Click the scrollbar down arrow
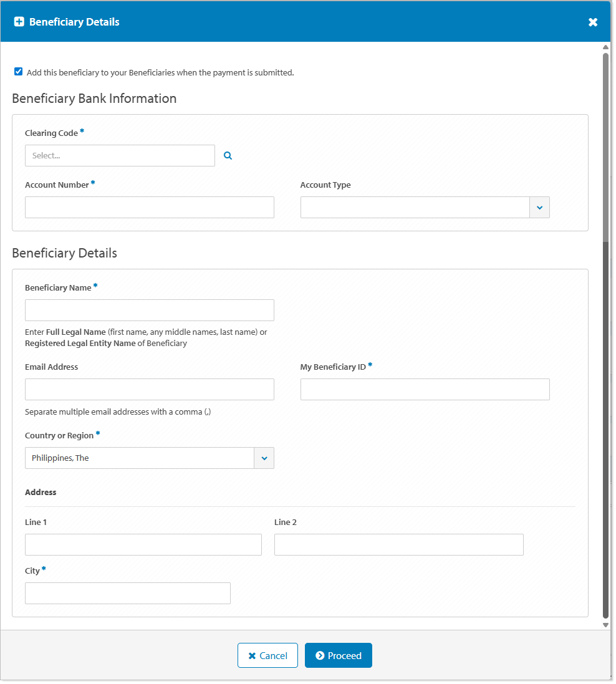This screenshot has width=616, height=684. [605, 625]
